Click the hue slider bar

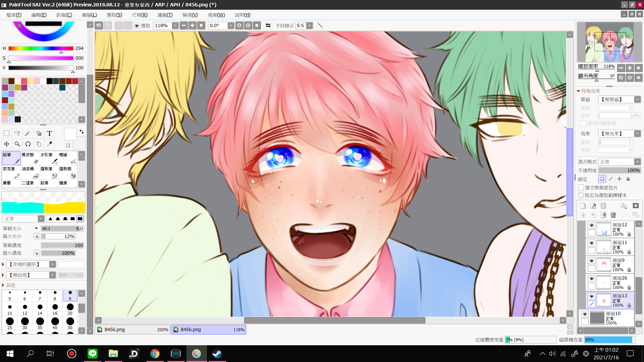[41, 49]
